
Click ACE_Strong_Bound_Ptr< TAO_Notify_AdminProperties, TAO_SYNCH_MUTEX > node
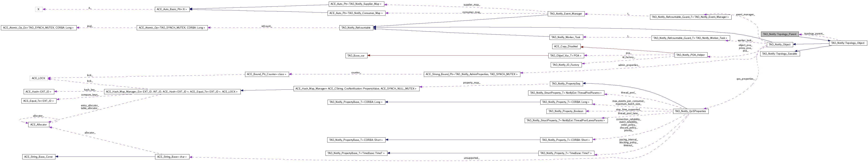tap(472, 74)
